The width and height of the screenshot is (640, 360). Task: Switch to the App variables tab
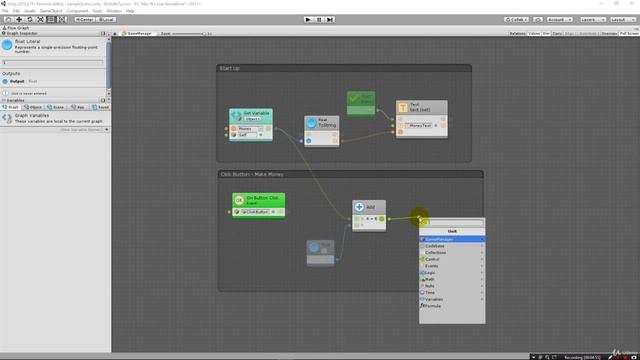click(x=78, y=107)
